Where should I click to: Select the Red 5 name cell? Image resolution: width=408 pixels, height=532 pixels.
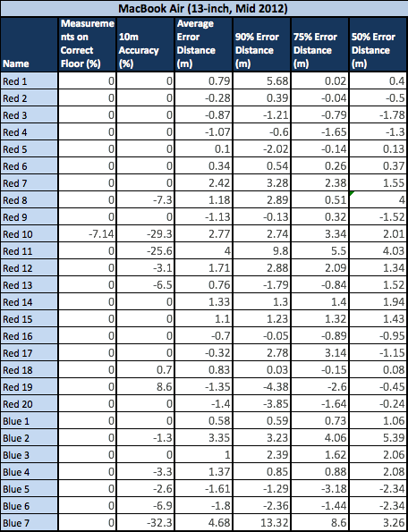[x=29, y=149]
